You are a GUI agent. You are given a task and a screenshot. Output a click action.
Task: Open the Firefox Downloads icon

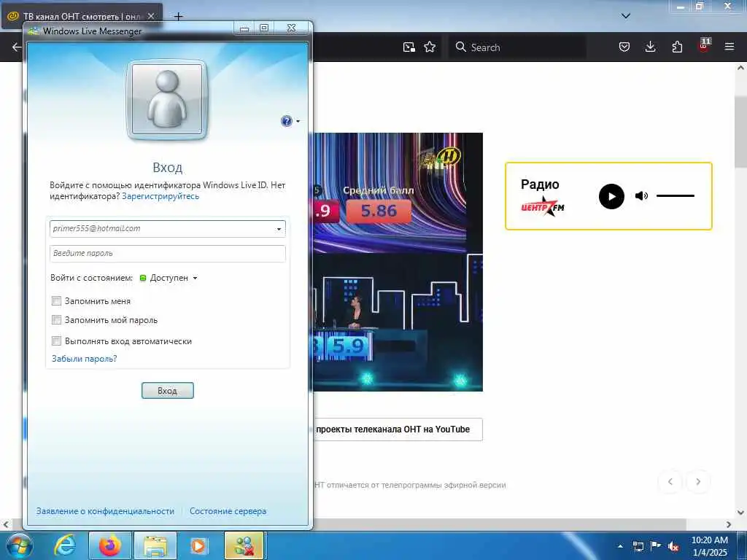coord(650,47)
